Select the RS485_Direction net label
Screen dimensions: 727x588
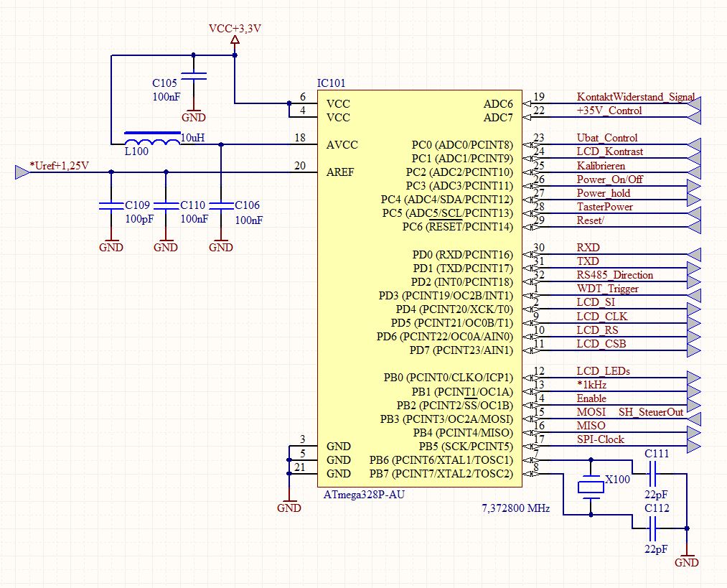(615, 275)
